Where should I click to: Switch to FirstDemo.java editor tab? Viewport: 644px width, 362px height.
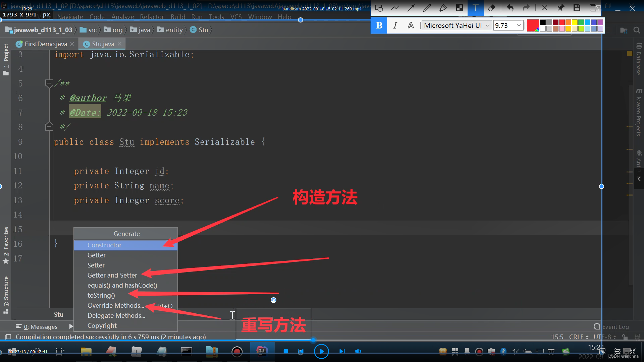pos(46,44)
